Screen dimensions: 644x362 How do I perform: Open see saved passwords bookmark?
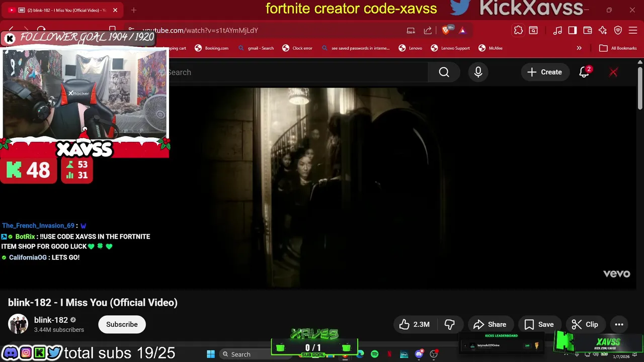(355, 48)
